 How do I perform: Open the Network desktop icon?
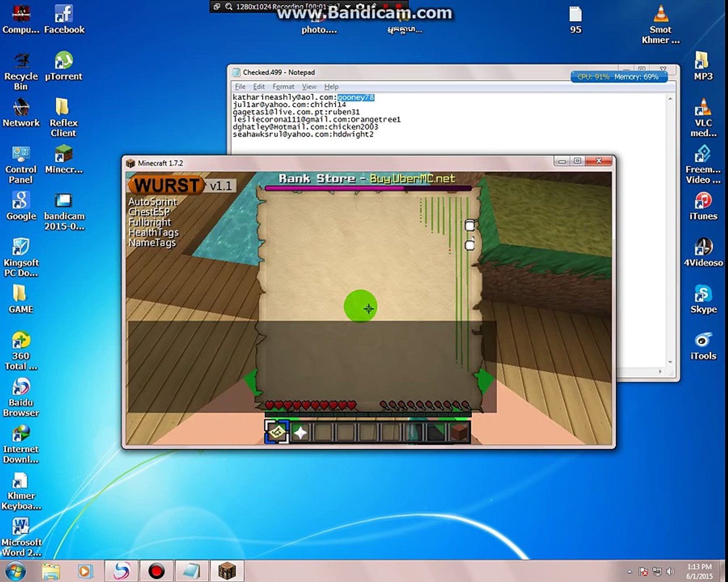pos(21,113)
